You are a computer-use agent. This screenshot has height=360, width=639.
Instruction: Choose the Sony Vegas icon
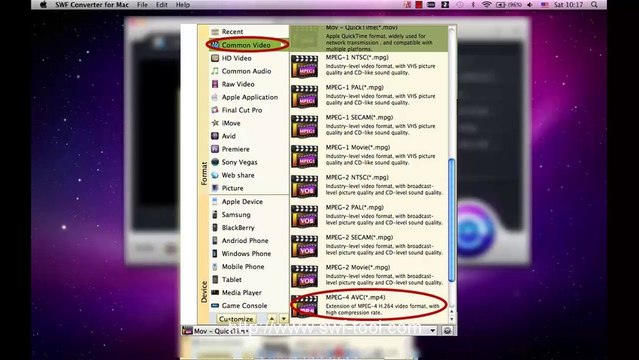tap(215, 162)
